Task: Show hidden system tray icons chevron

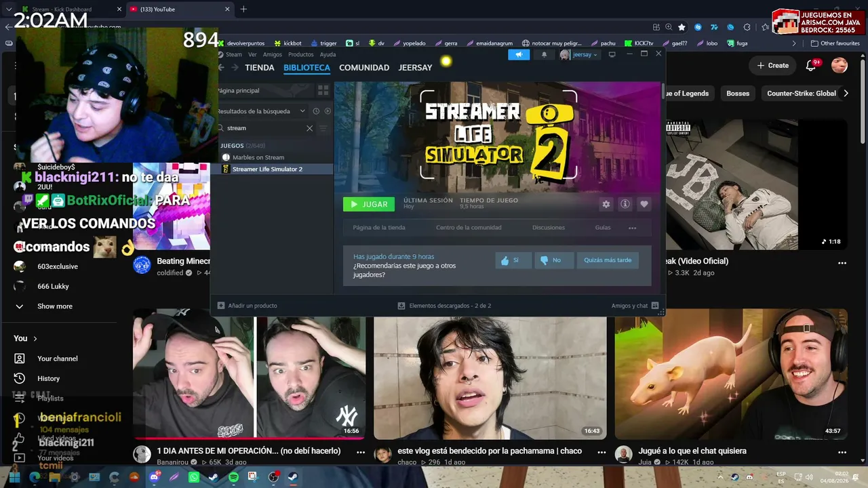Action: coord(719,477)
